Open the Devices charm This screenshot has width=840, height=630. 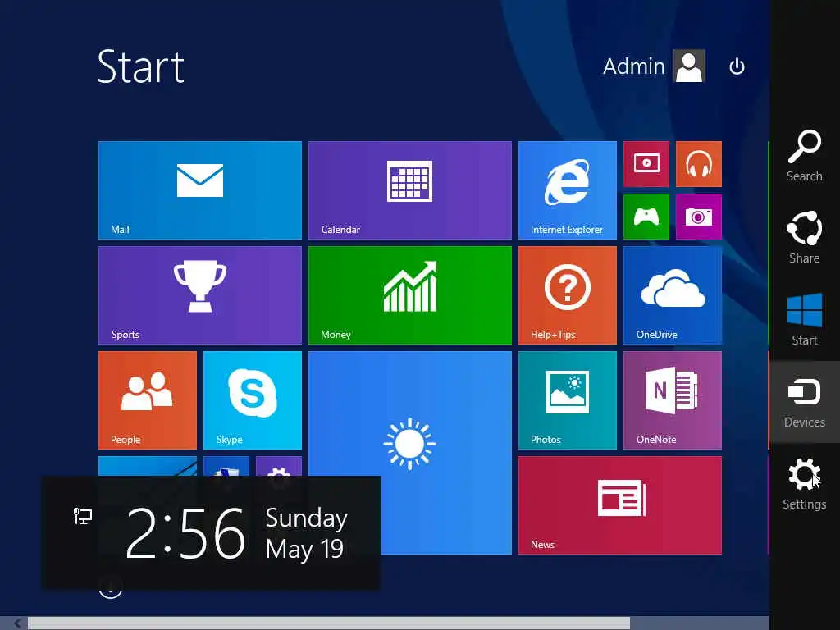pos(804,402)
